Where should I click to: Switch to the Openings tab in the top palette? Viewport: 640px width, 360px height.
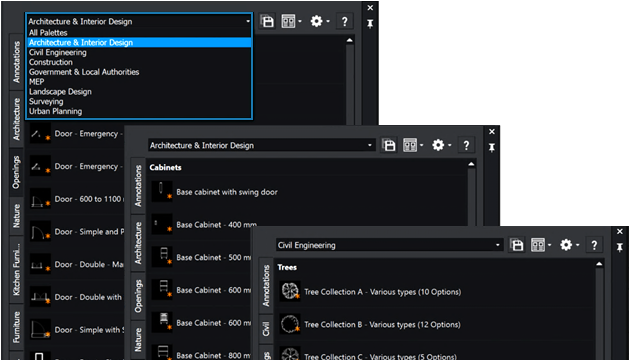point(16,172)
